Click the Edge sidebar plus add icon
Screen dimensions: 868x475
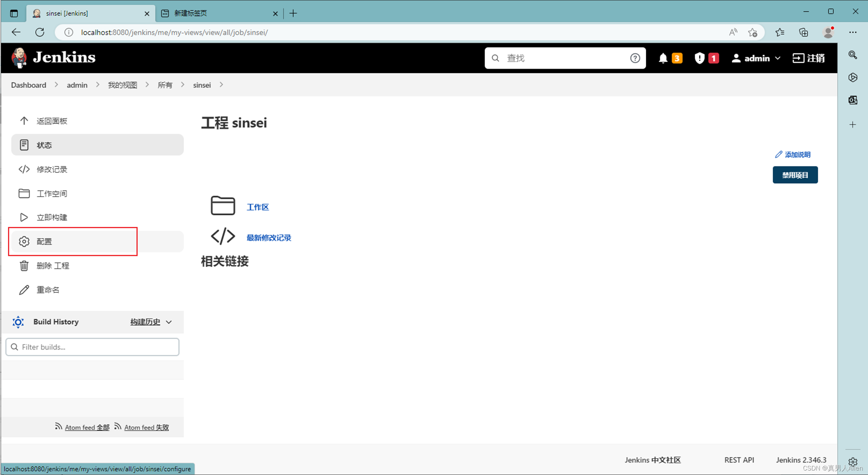tap(853, 125)
